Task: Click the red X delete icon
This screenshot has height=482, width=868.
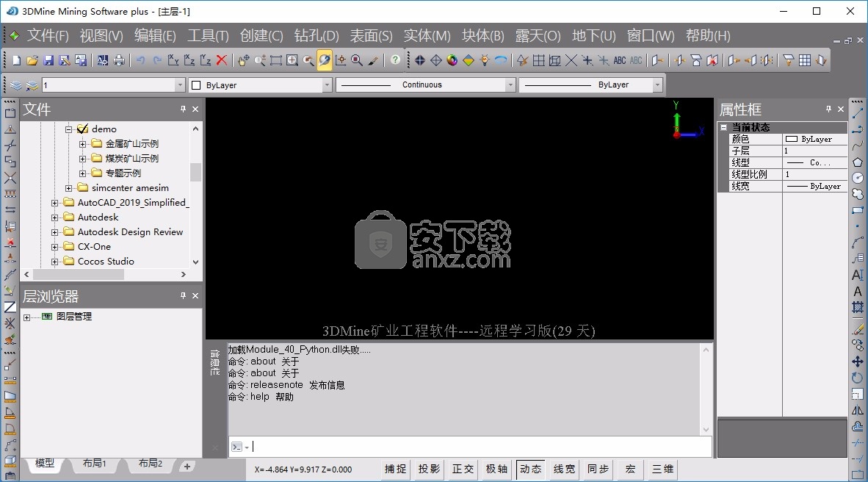Action: [222, 60]
